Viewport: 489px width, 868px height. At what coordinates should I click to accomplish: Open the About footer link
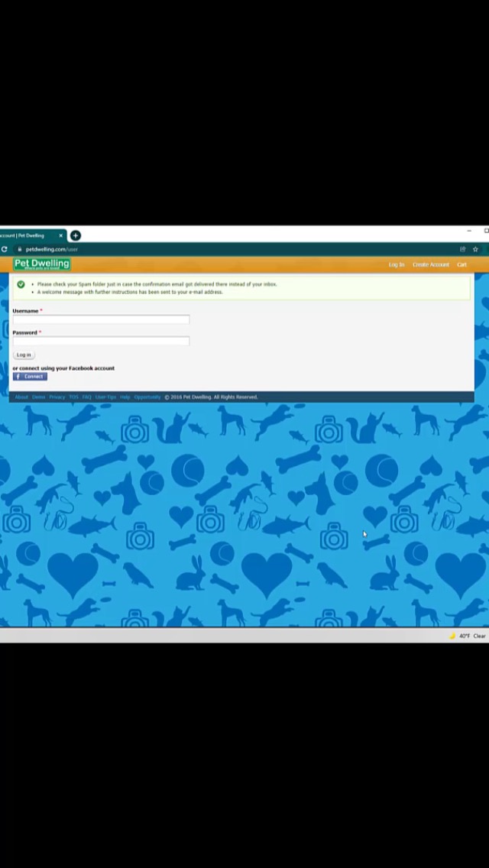click(x=21, y=397)
